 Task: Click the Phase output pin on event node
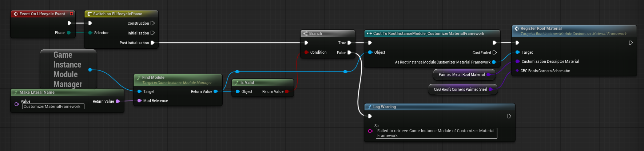tap(69, 33)
